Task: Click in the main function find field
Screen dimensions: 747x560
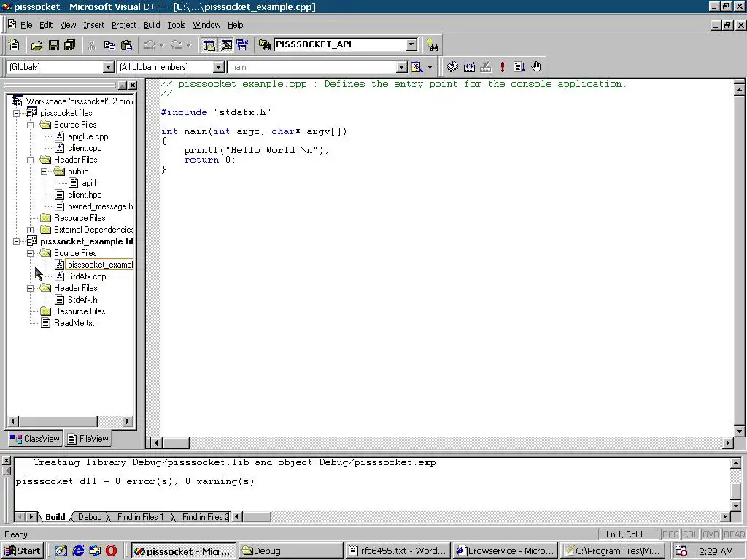Action: coord(312,67)
